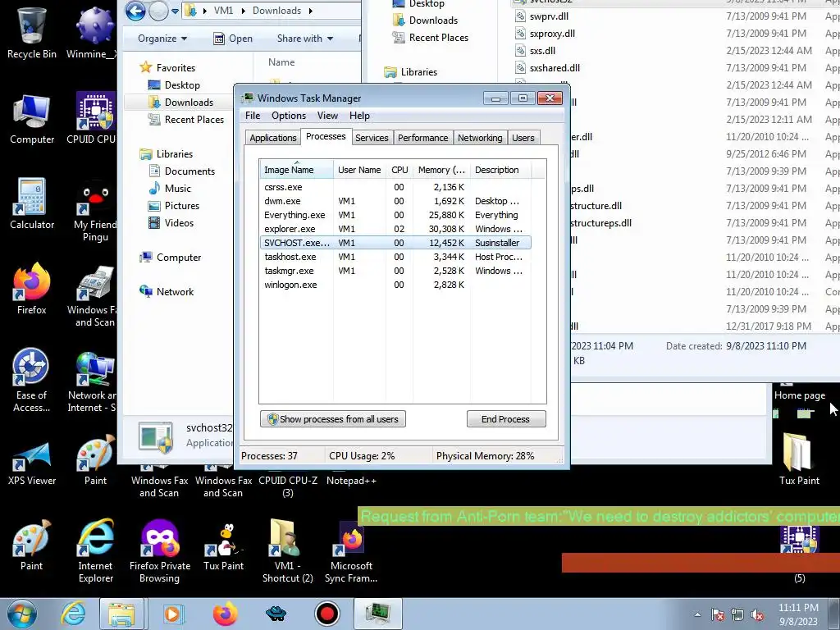Open Microsoft Sync Framework desktop icon
This screenshot has height=630, width=840.
[351, 550]
